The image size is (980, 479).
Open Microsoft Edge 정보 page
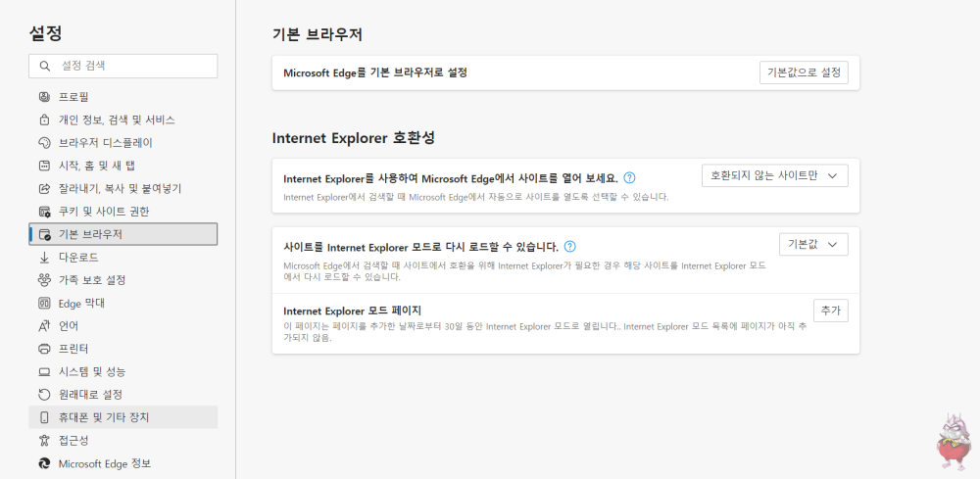[123, 463]
